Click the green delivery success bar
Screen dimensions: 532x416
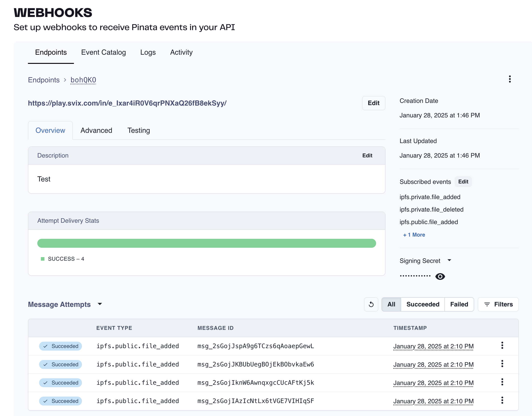(206, 243)
